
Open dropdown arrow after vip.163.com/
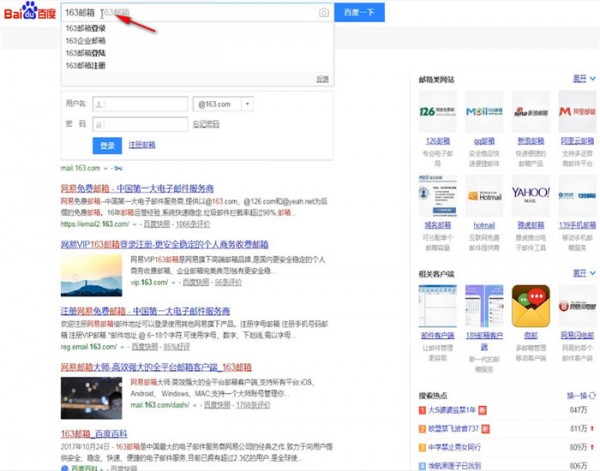click(x=173, y=283)
